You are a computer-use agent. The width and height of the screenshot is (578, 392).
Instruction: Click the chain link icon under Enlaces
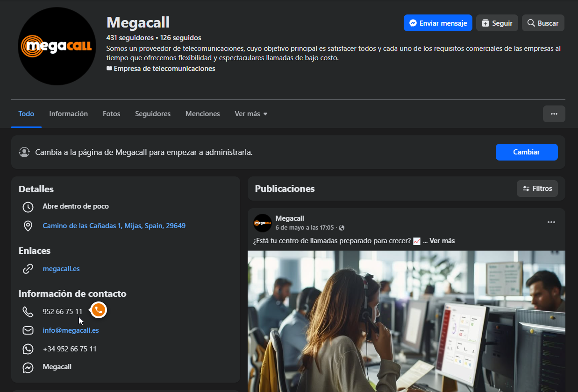point(28,269)
